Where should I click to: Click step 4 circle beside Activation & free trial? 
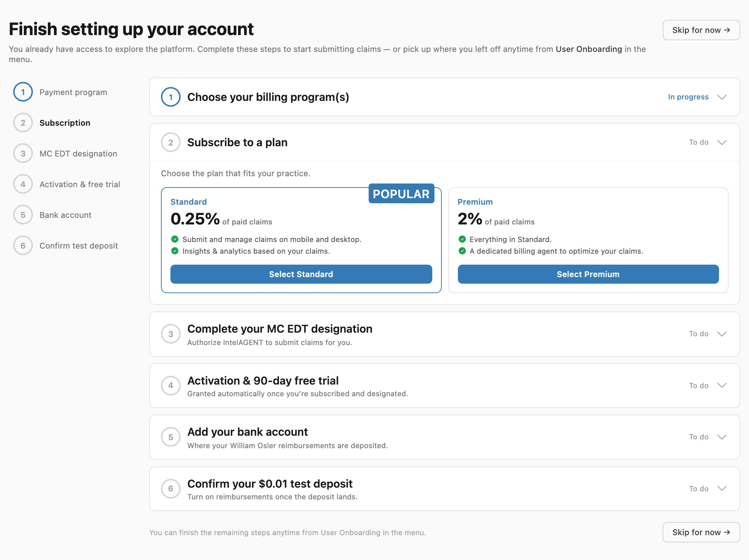point(23,184)
